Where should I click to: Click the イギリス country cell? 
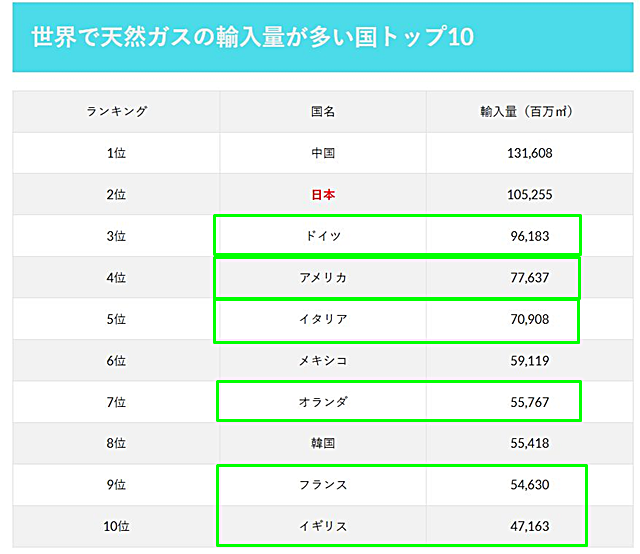click(x=323, y=525)
